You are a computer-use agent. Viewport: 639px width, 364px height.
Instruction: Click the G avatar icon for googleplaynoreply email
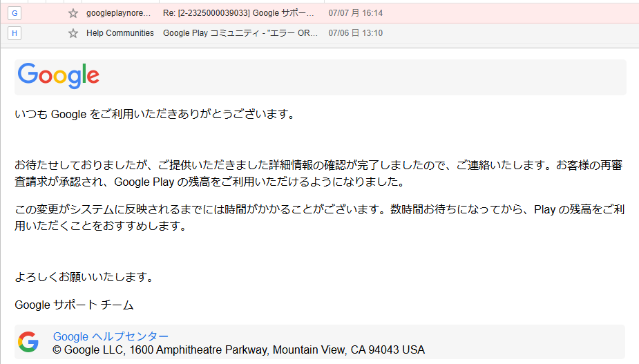point(15,13)
